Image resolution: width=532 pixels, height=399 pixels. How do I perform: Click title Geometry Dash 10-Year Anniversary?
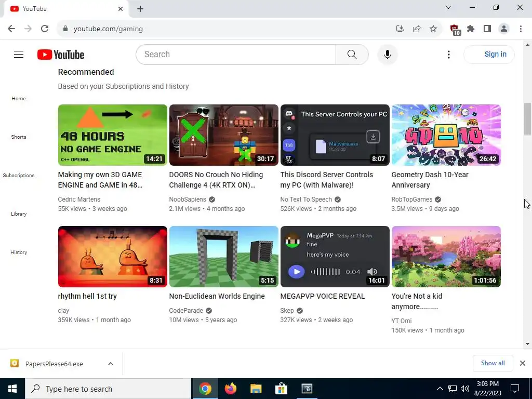[430, 179]
